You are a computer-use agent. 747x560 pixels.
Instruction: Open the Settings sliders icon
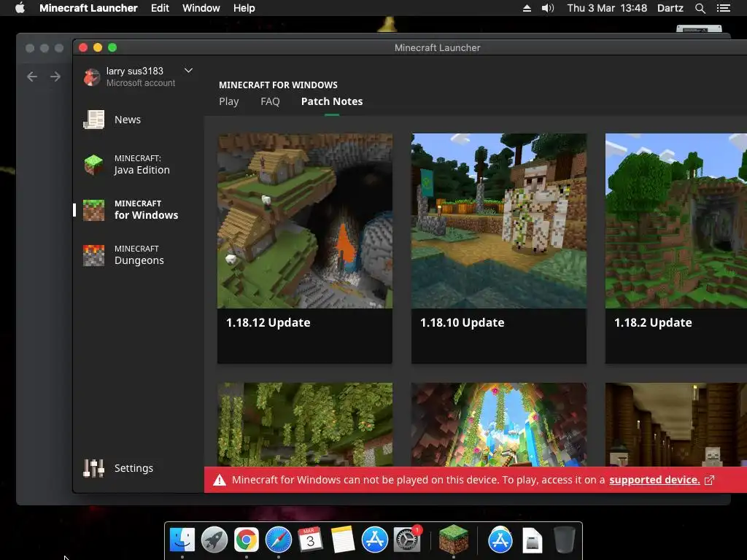pyautogui.click(x=94, y=468)
